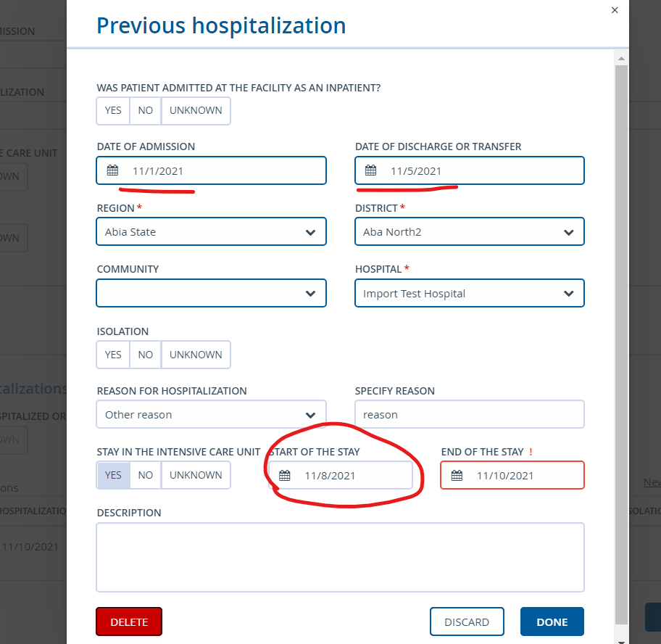This screenshot has width=661, height=644.
Task: Select YES for patient admitted as inpatient
Action: [x=112, y=110]
